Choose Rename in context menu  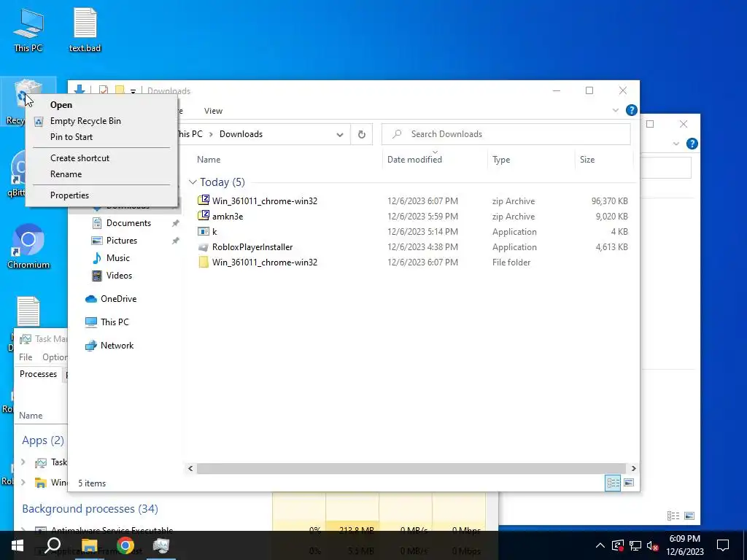click(x=102, y=174)
